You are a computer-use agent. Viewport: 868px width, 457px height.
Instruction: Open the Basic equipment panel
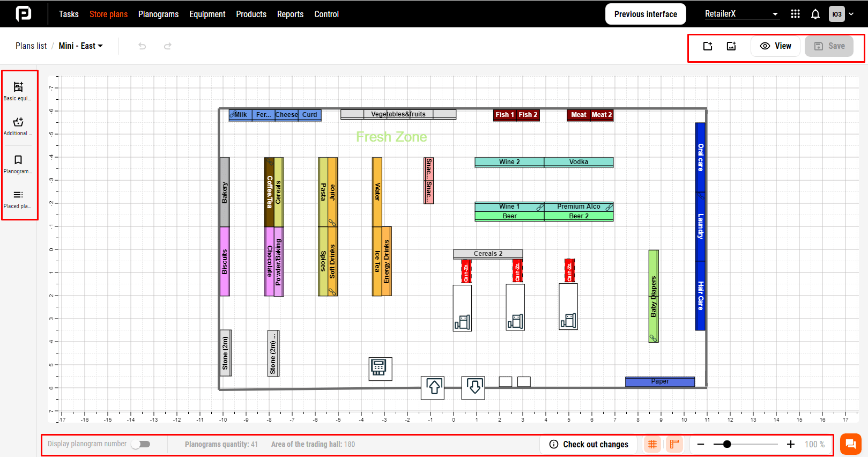click(x=18, y=91)
